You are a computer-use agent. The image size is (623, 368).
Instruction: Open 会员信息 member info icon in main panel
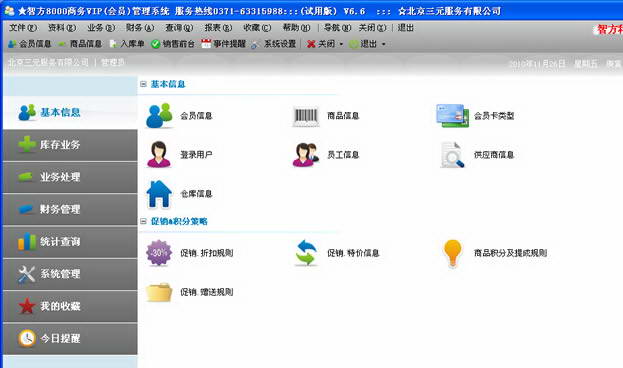point(159,116)
